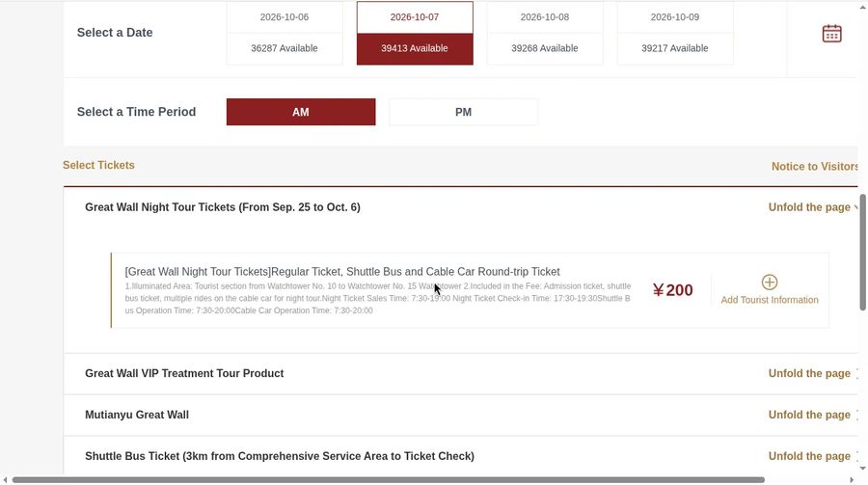
Task: Click the Night Tour Regular Ticket title
Action: click(x=342, y=271)
